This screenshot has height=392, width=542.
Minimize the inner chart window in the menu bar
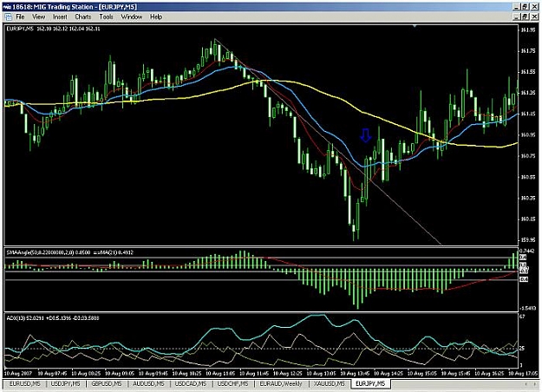517,16
